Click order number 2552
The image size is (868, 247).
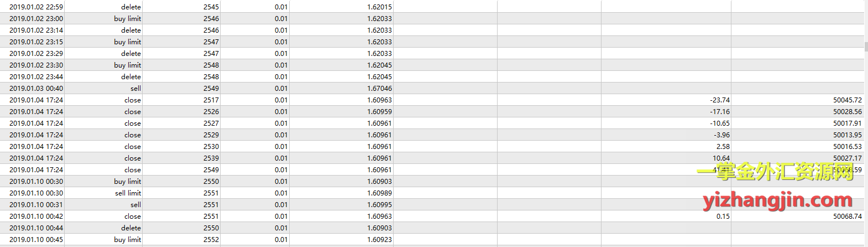[x=211, y=240]
